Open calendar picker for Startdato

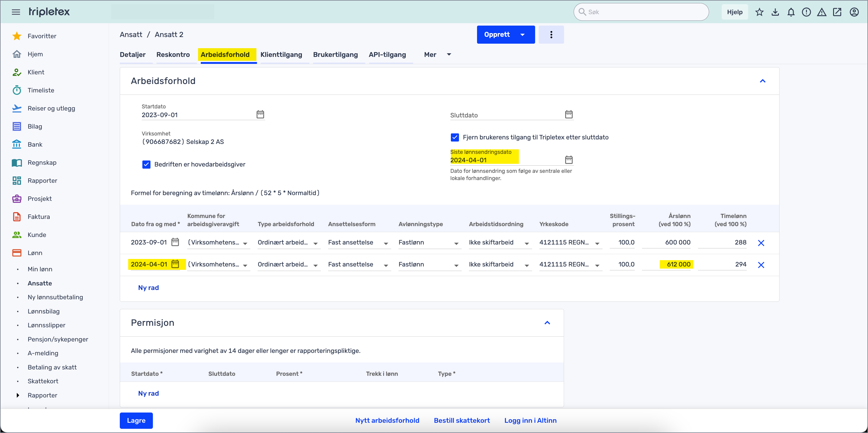(260, 114)
